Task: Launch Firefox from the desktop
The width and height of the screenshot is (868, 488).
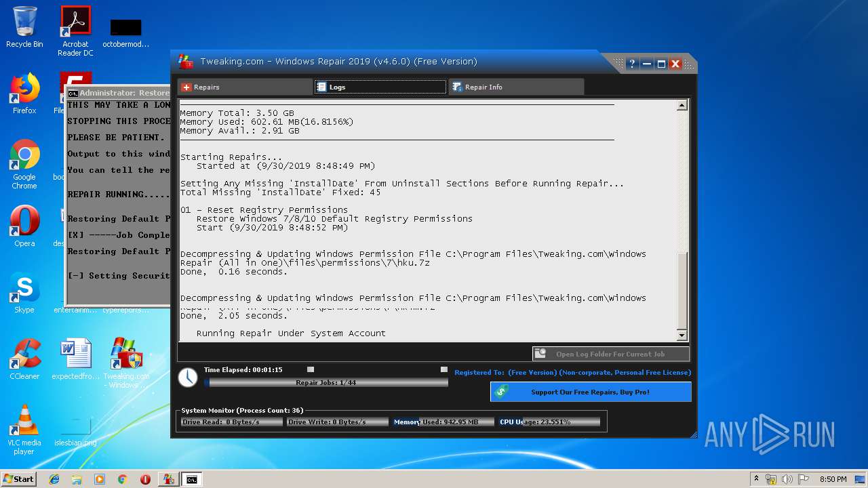Action: 24,94
